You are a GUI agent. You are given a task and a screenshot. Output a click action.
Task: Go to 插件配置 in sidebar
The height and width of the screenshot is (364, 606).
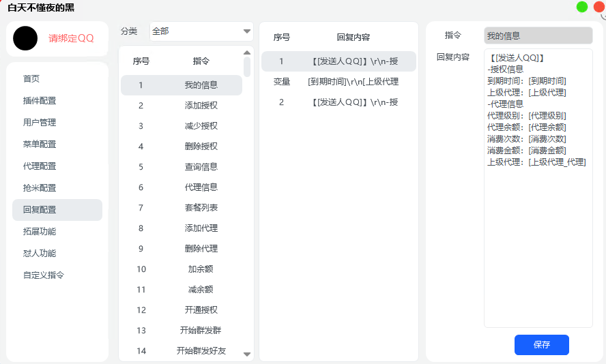[40, 101]
